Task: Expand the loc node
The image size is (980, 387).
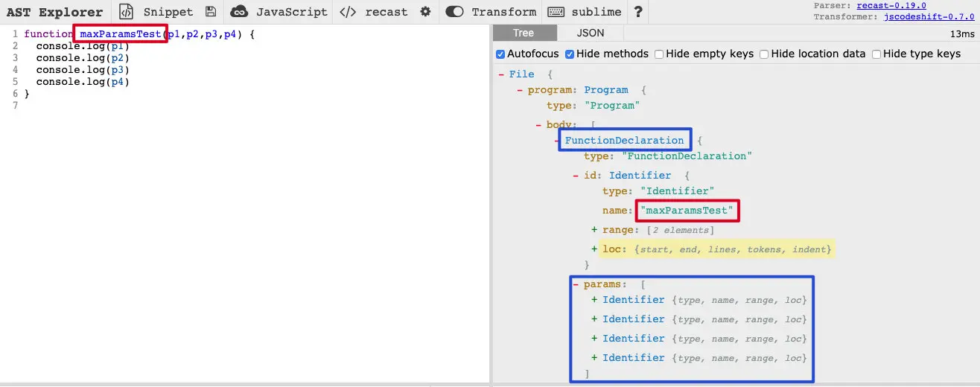Action: 594,249
